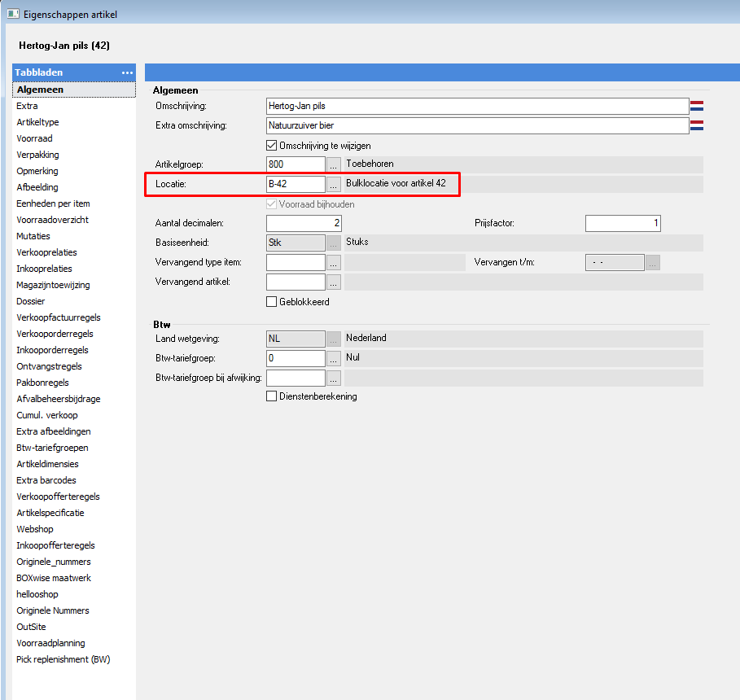Open the Artikelgroep lookup ellipsis button
The width and height of the screenshot is (740, 700).
point(334,164)
